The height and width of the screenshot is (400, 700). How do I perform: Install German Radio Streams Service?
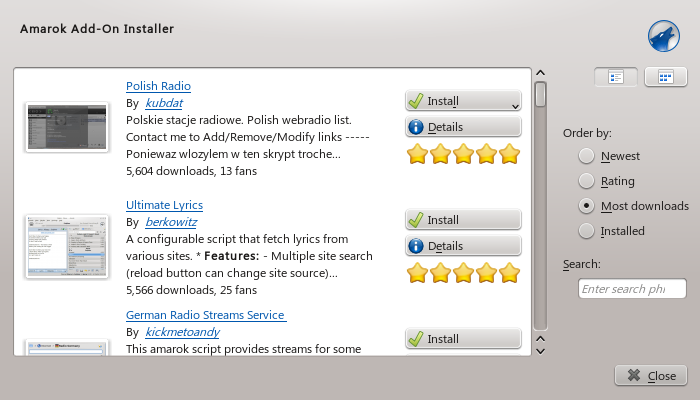pyautogui.click(x=463, y=339)
